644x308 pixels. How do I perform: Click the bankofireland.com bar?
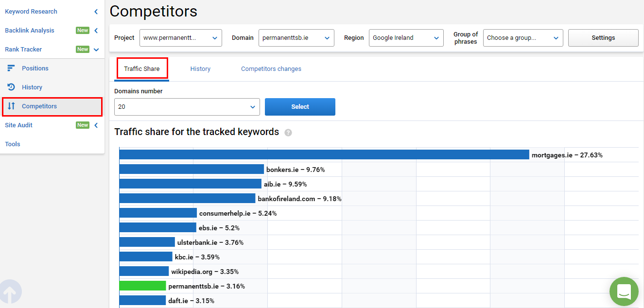point(187,198)
